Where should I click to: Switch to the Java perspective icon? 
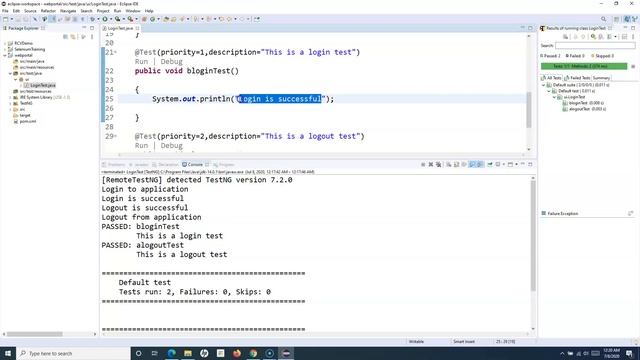pos(627,19)
